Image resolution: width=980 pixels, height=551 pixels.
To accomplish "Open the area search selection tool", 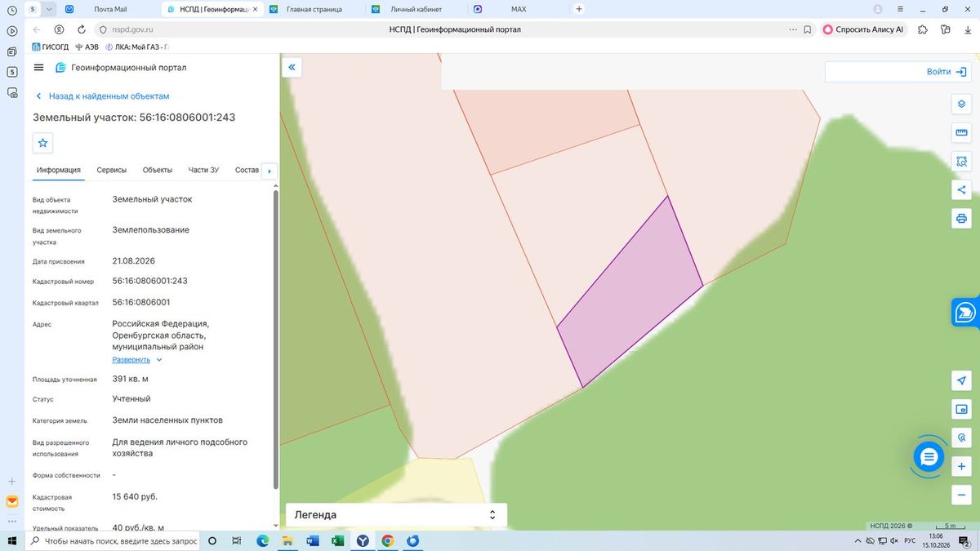I will tap(961, 162).
